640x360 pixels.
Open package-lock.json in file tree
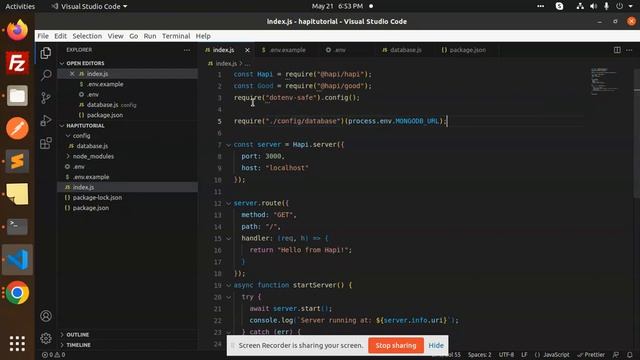pos(97,198)
